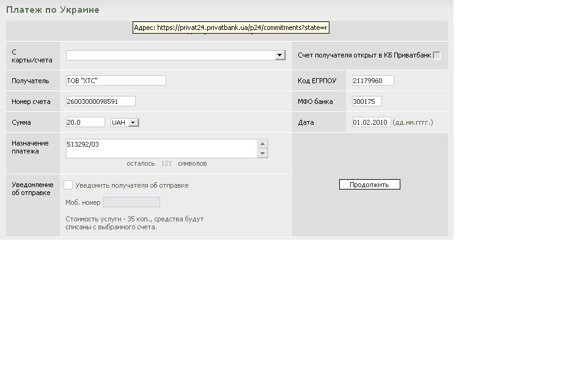Click the down arrow in payment purpose box
588x376 pixels.
(x=262, y=153)
